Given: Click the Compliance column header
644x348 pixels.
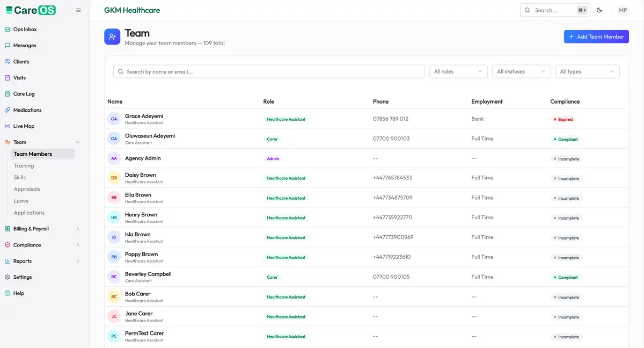Looking at the screenshot, I should pyautogui.click(x=565, y=102).
